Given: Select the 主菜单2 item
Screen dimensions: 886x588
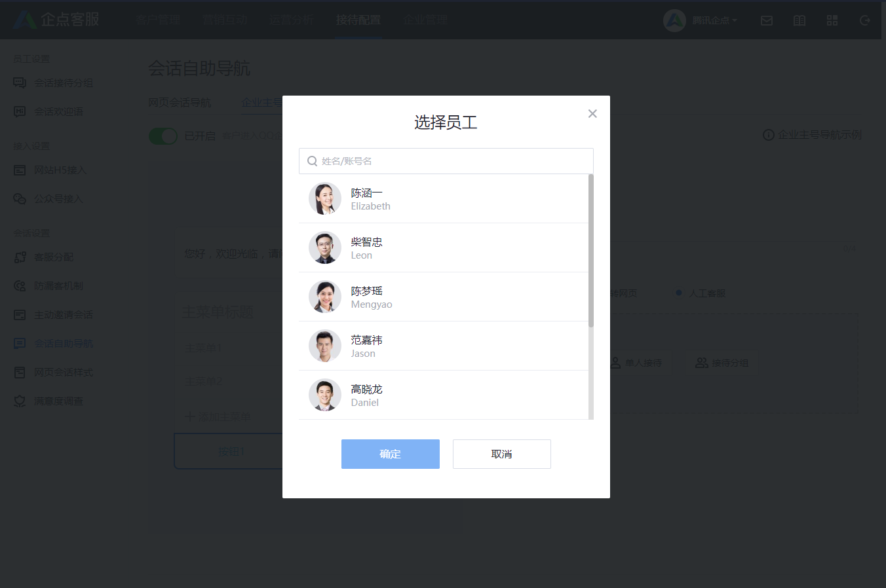Looking at the screenshot, I should [204, 382].
